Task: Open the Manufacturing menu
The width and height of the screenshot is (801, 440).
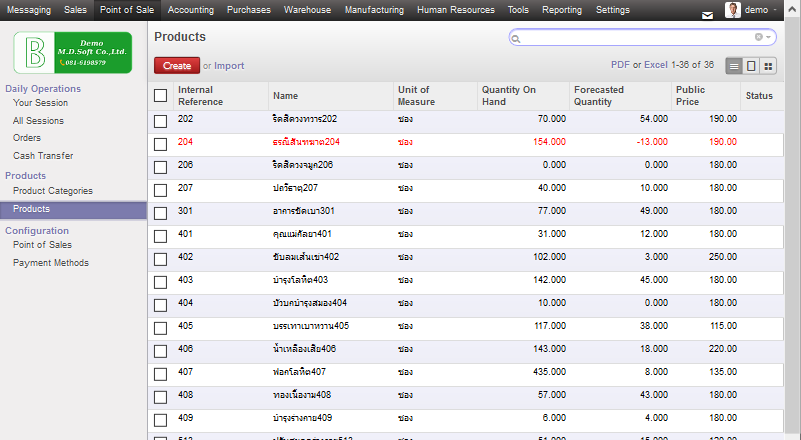Action: tap(374, 10)
